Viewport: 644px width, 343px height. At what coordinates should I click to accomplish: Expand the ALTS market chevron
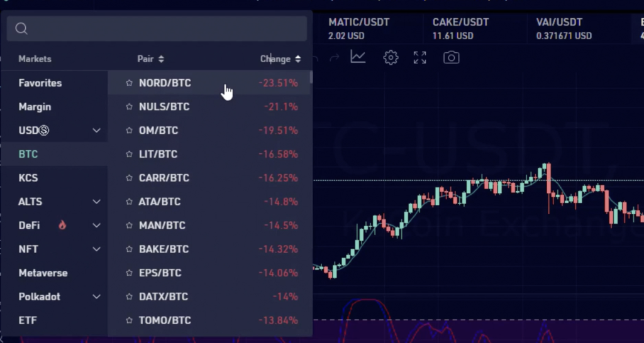tap(96, 202)
